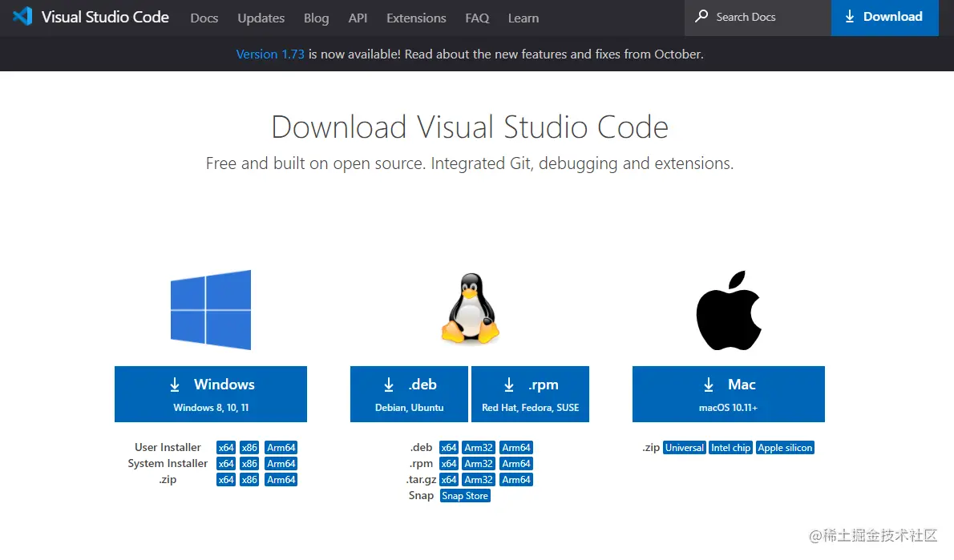The height and width of the screenshot is (560, 954).
Task: Open the Learn navigation link
Action: 523,18
